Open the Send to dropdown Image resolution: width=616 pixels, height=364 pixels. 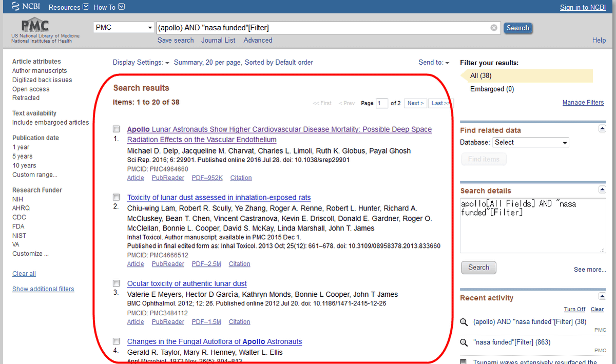pos(434,63)
